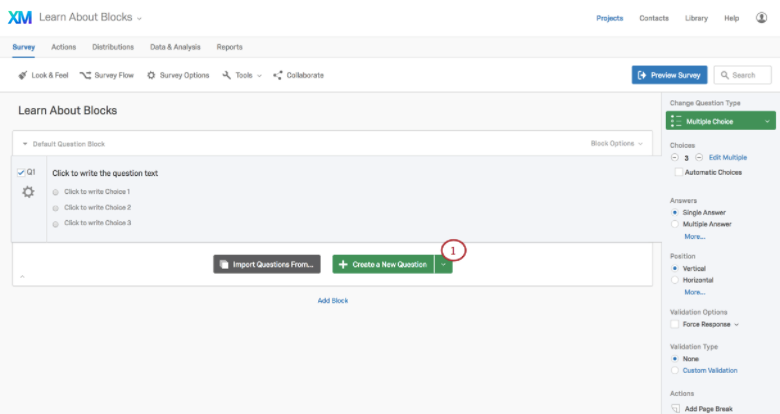780x414 pixels.
Task: Click into the Search input field
Action: pos(743,75)
